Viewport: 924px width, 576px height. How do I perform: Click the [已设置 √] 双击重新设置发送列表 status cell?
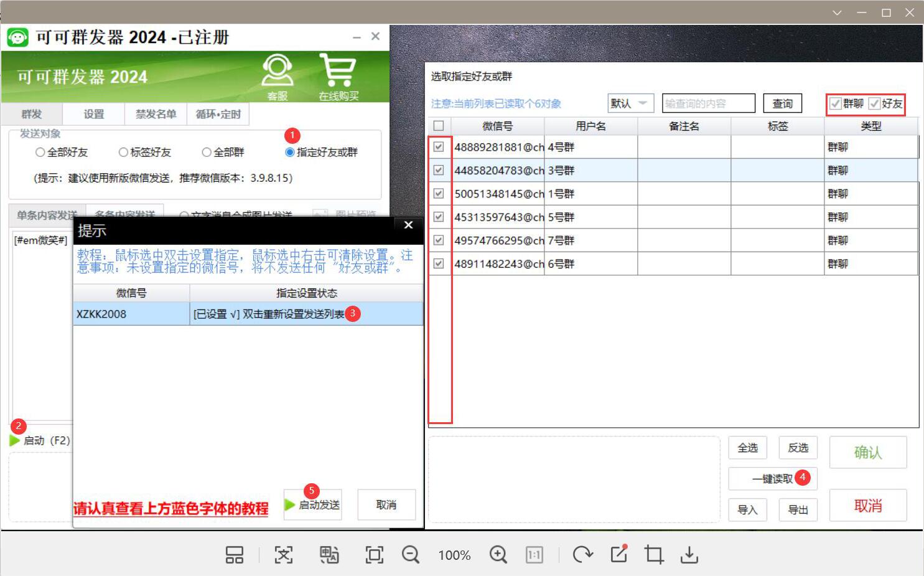pyautogui.click(x=306, y=314)
